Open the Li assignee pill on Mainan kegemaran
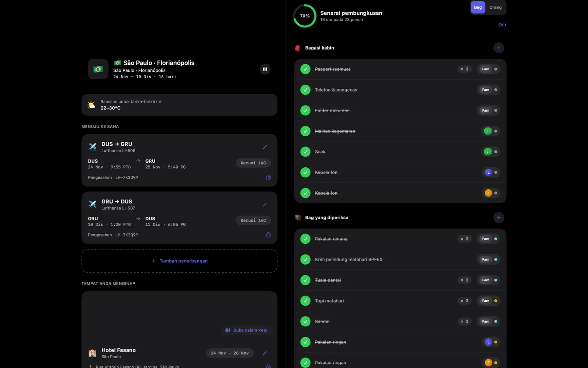This screenshot has height=368, width=588. point(490,131)
